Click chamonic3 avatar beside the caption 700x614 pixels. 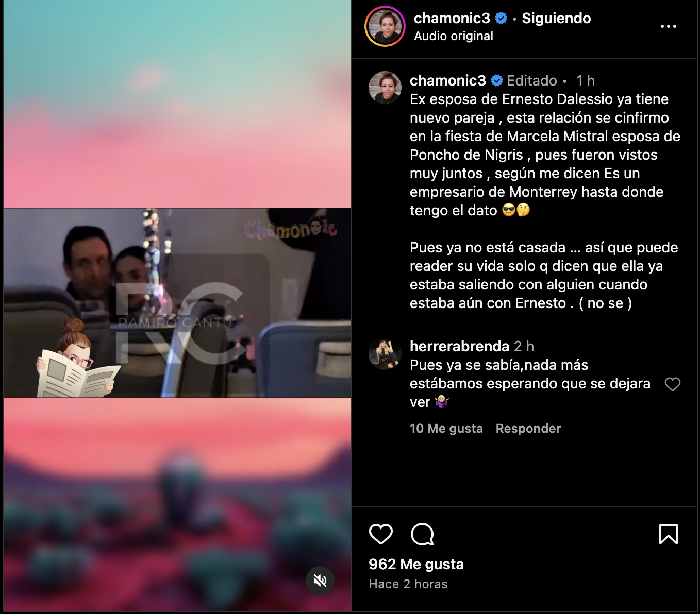385,88
